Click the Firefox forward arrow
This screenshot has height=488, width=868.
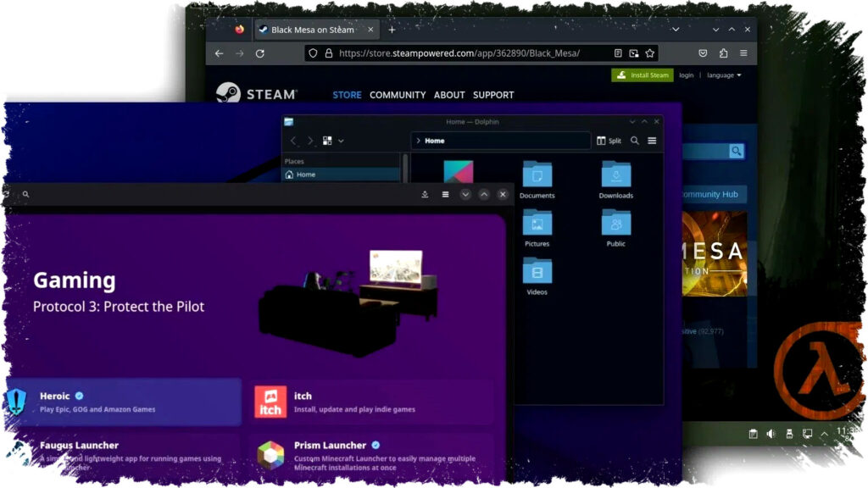(240, 53)
